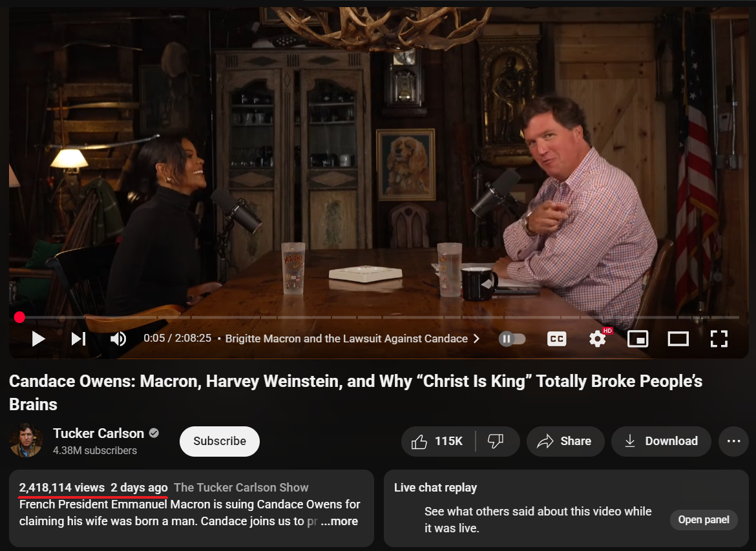Click the verified badge next to channel name
This screenshot has height=551, width=756.
pyautogui.click(x=154, y=433)
